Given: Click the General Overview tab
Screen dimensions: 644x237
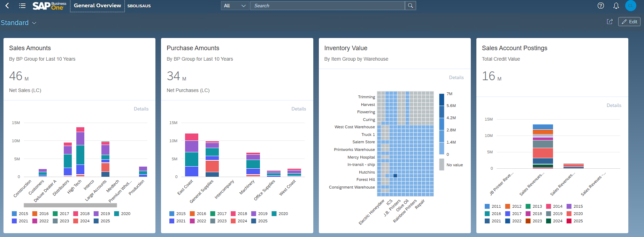Looking at the screenshot, I should 97,6.
